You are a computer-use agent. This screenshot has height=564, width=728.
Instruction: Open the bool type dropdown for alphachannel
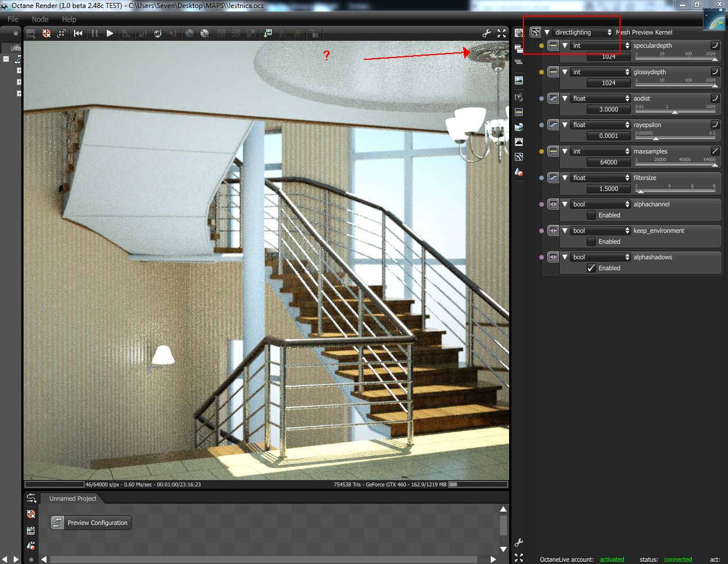click(600, 204)
